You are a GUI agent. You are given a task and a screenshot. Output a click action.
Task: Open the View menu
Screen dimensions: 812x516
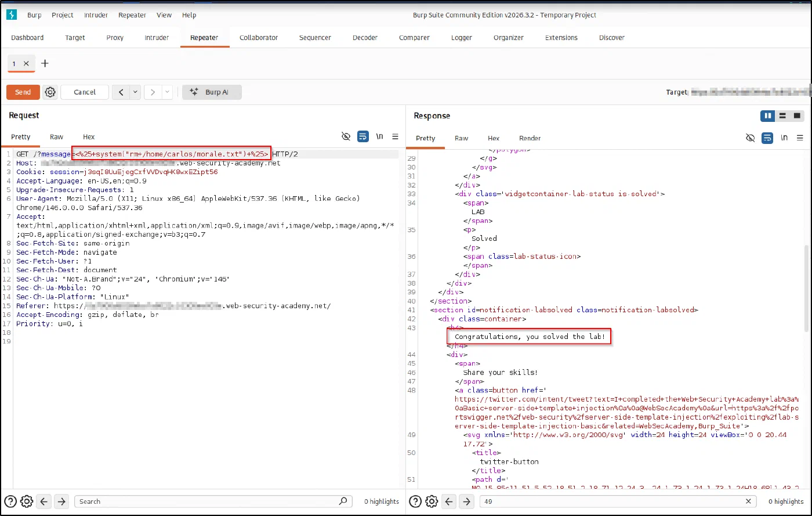[x=164, y=15]
